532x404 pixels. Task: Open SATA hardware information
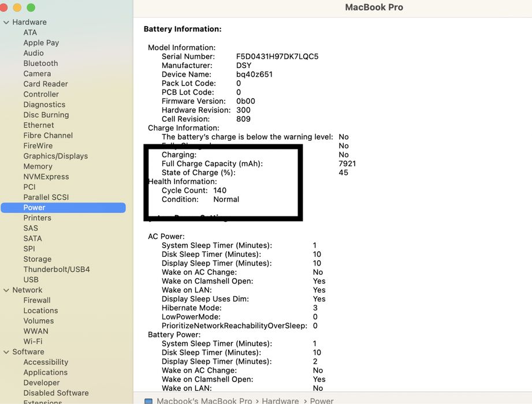pos(32,238)
